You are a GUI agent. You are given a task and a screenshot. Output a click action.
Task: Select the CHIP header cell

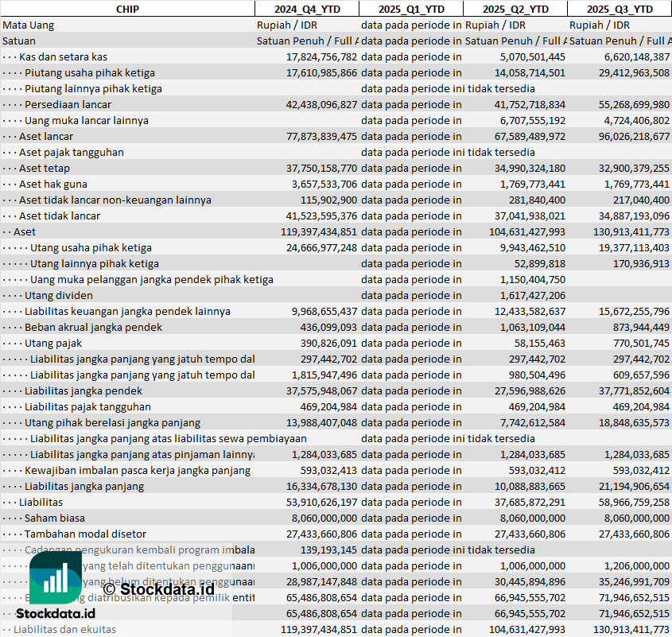pos(127,9)
